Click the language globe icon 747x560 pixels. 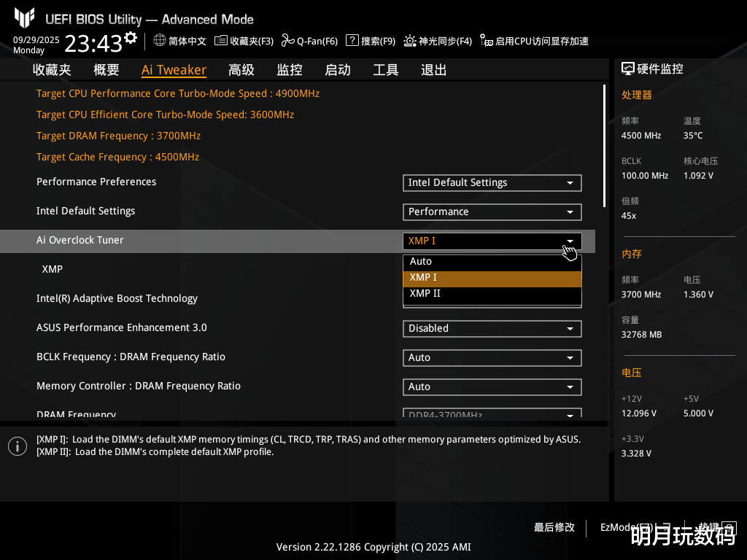(160, 41)
